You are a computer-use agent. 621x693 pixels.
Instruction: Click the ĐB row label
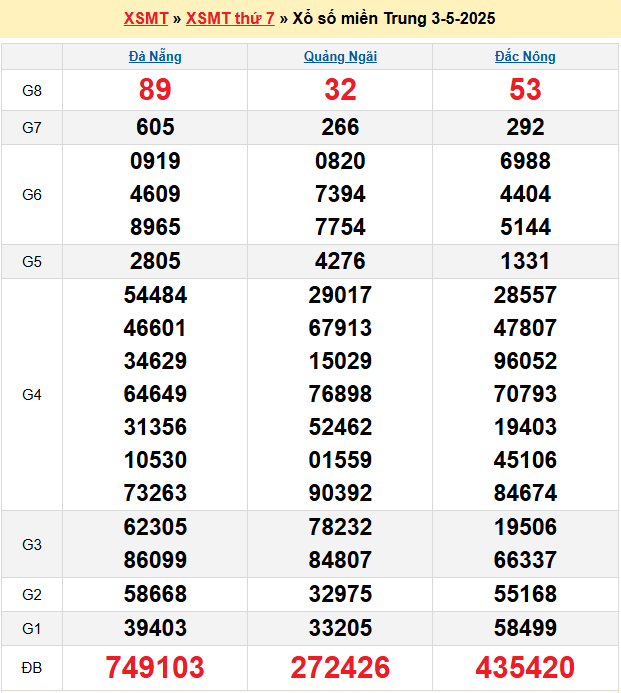32,667
